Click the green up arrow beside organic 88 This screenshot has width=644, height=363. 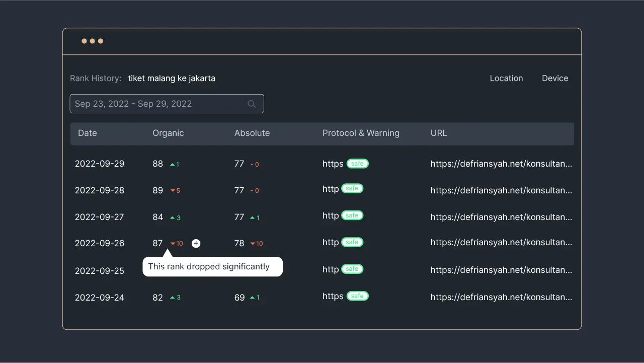(172, 165)
